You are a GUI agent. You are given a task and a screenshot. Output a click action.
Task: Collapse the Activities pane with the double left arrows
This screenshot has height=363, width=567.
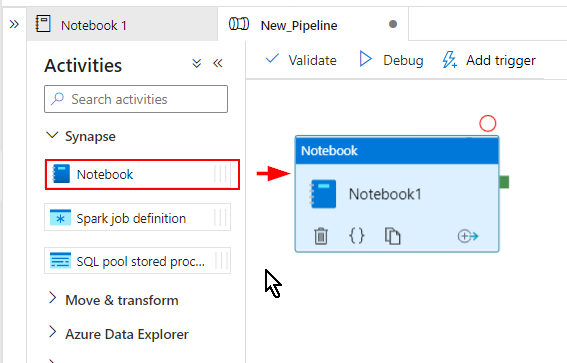(218, 63)
